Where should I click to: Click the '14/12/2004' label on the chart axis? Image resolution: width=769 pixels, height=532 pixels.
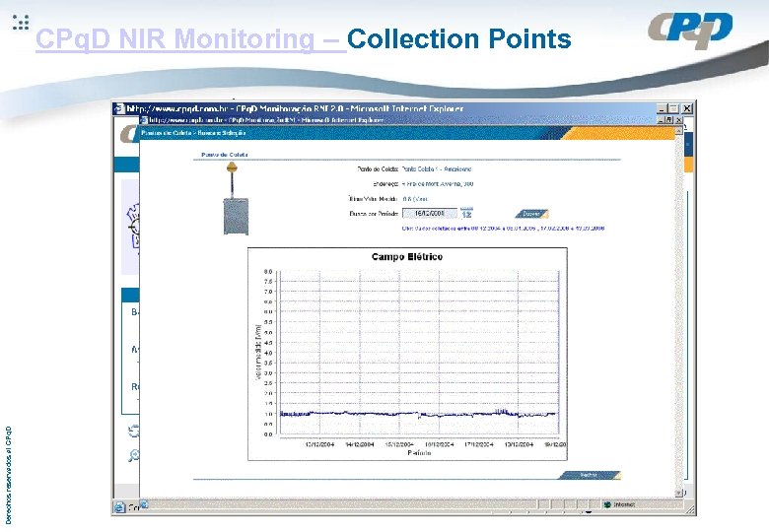click(x=360, y=444)
